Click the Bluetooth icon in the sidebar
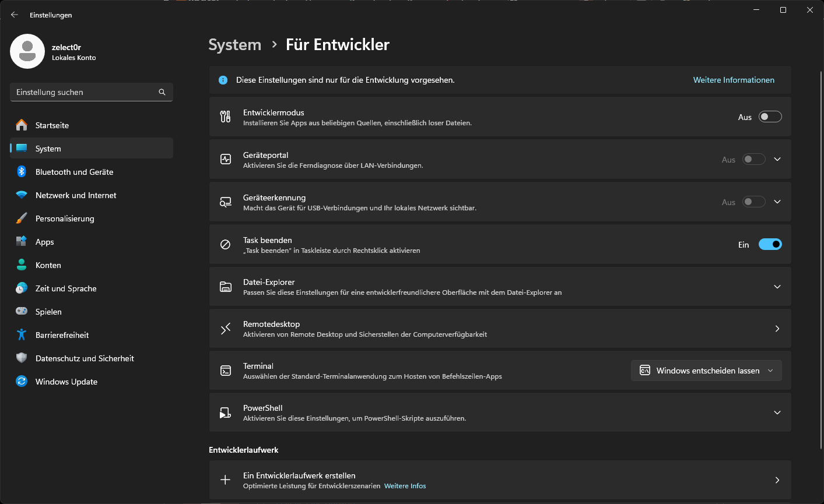 click(22, 172)
